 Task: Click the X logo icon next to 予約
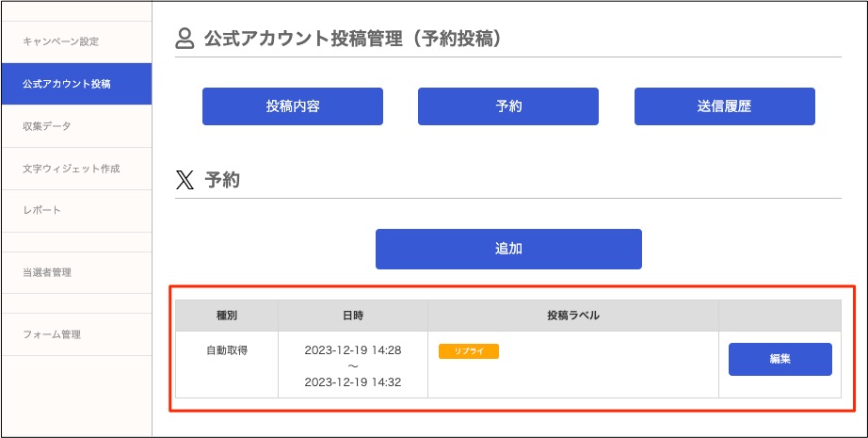pyautogui.click(x=185, y=180)
